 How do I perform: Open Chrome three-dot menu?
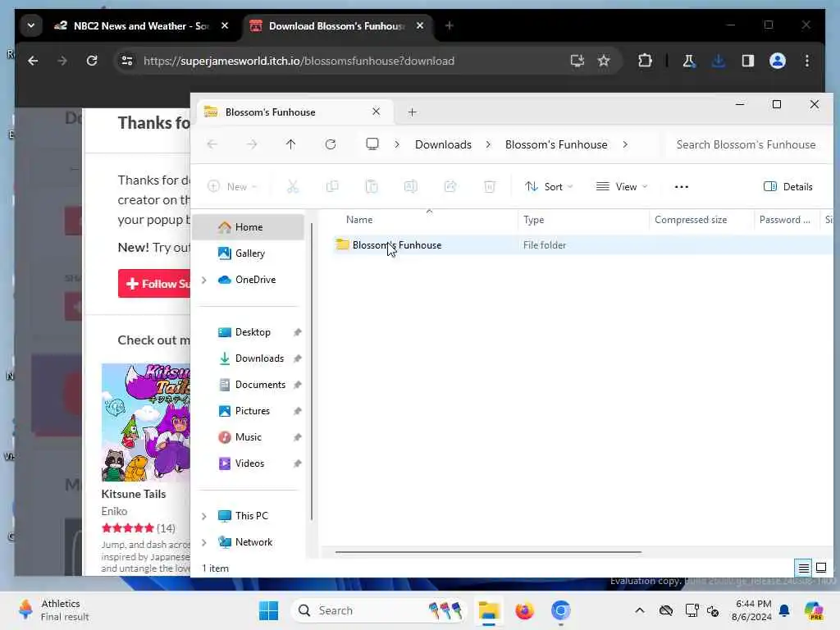[807, 61]
